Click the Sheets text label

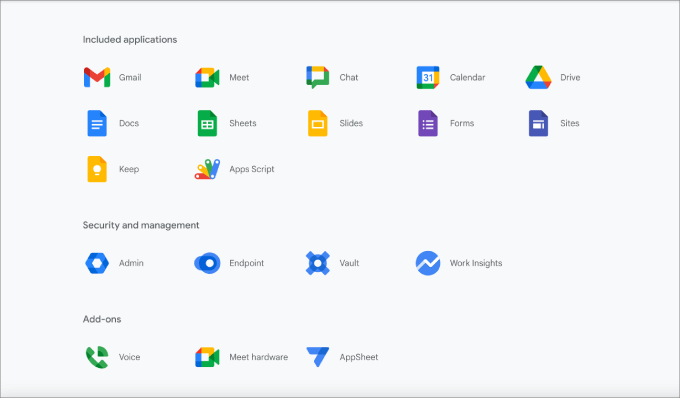click(243, 123)
